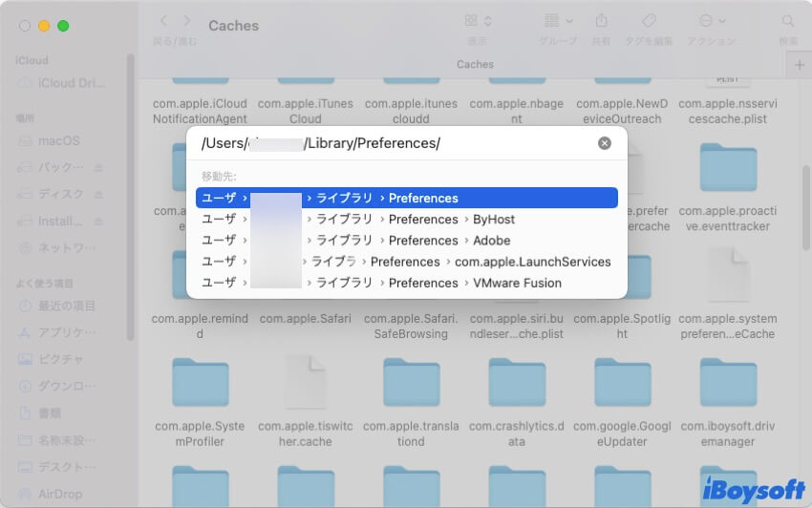Choose the Preferences › ByHost suggestion

pyautogui.click(x=407, y=219)
